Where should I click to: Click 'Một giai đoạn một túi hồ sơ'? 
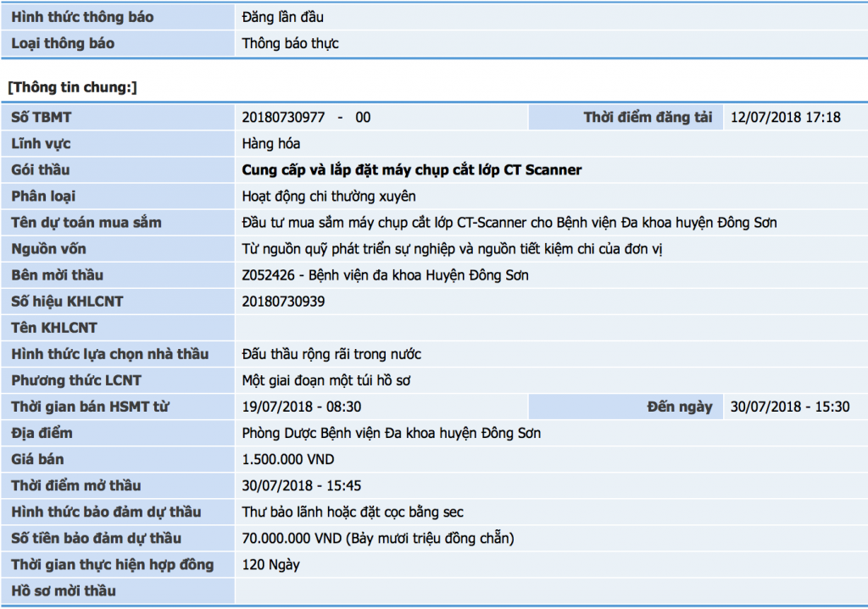(x=326, y=380)
